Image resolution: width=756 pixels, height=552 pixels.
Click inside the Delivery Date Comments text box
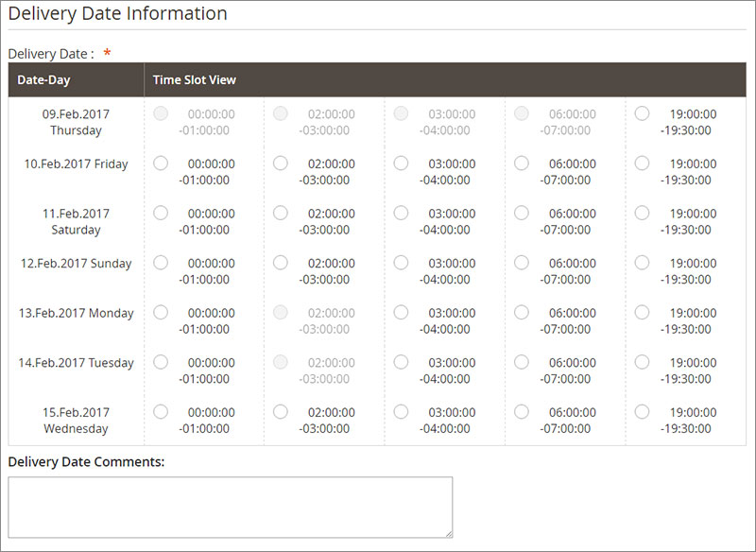pyautogui.click(x=231, y=508)
